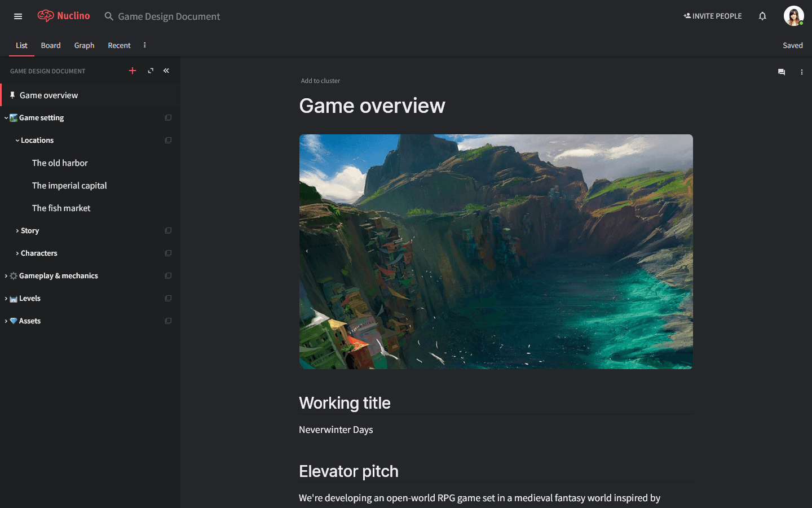Open your profile avatar picture

point(793,16)
